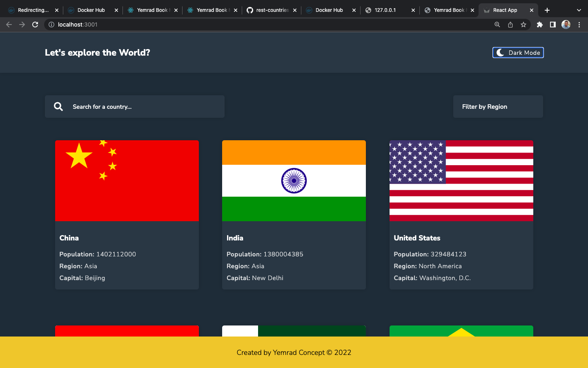Viewport: 588px width, 368px height.
Task: Click the India flag image
Action: 294,181
